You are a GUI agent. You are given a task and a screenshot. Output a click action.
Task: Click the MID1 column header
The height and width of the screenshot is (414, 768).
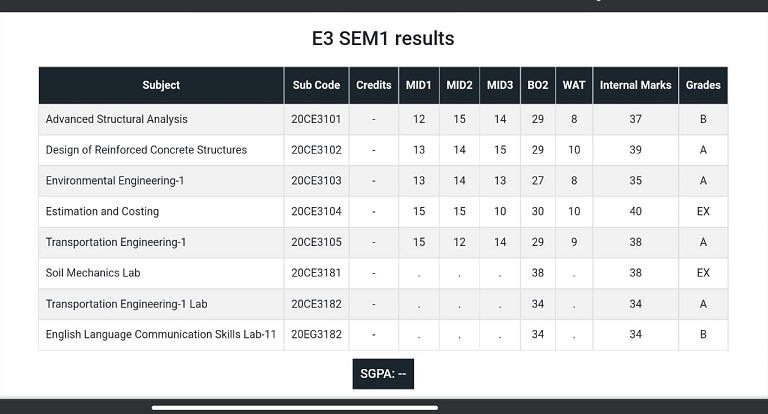point(419,85)
